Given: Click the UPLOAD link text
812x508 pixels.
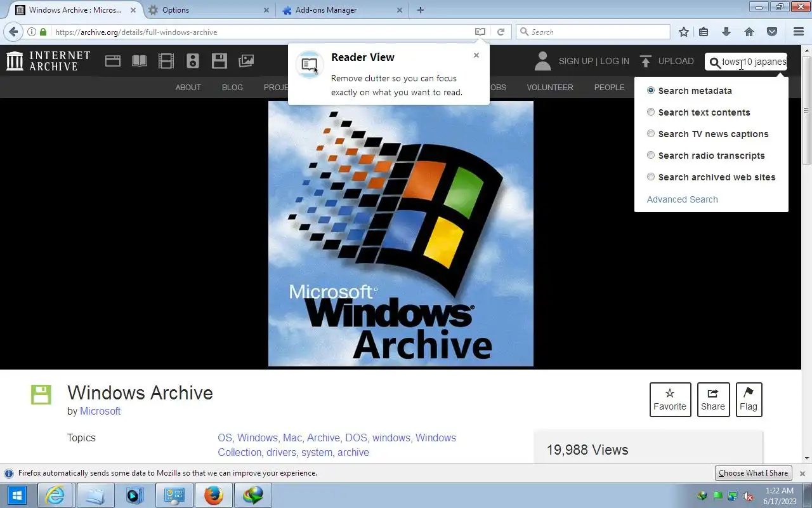Looking at the screenshot, I should coord(676,62).
